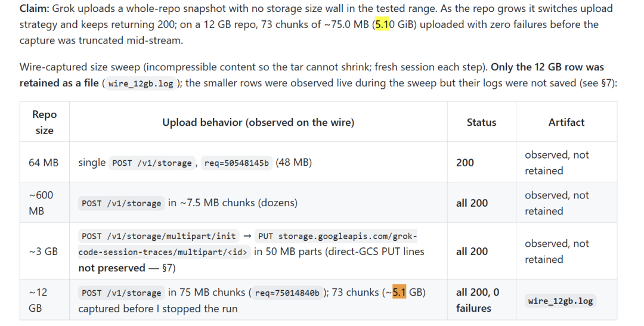Viewport: 644px width, 326px height.
Task: Click the Artifact column header
Action: point(566,122)
